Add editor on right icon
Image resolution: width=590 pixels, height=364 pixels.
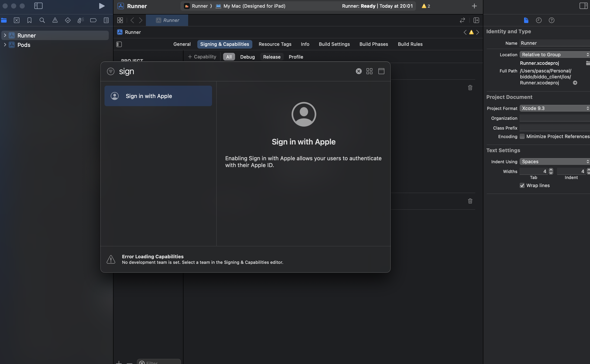[x=476, y=20]
